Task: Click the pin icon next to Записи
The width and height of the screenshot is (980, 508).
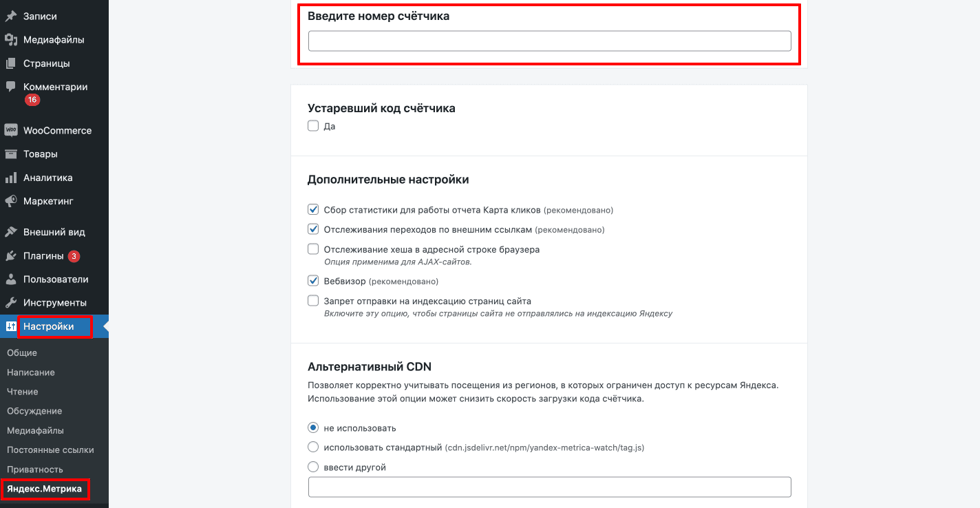Action: click(x=11, y=16)
